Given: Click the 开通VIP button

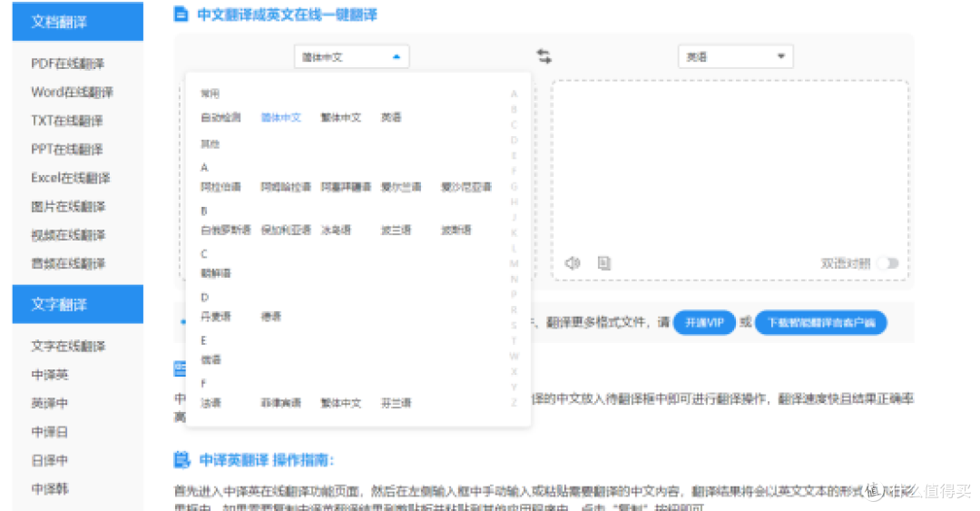Looking at the screenshot, I should pos(704,323).
